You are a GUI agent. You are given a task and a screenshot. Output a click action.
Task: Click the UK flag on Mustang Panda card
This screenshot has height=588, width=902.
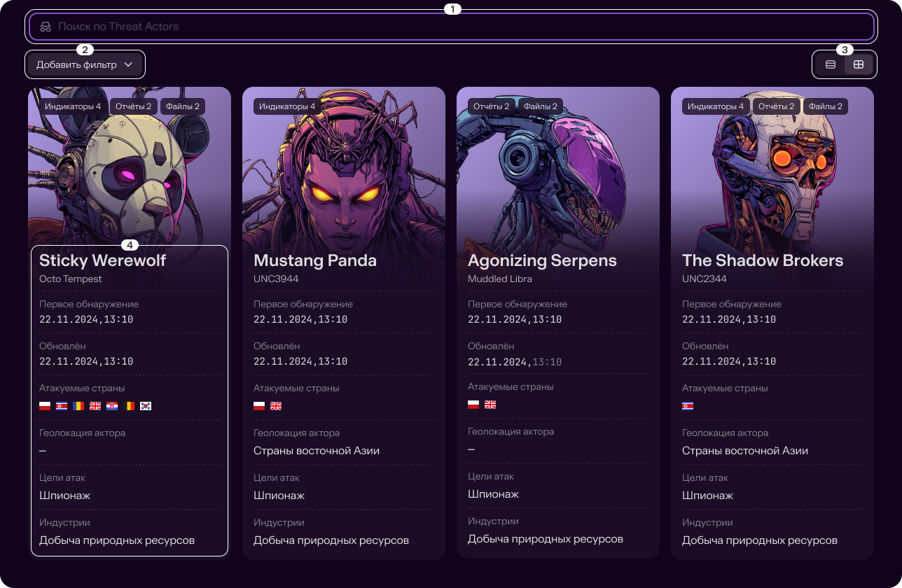[276, 406]
